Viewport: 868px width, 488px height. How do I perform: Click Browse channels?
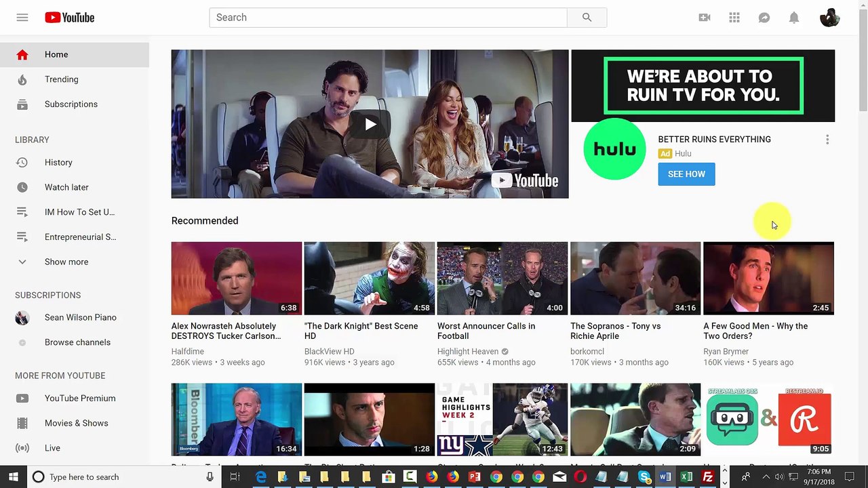coord(75,342)
